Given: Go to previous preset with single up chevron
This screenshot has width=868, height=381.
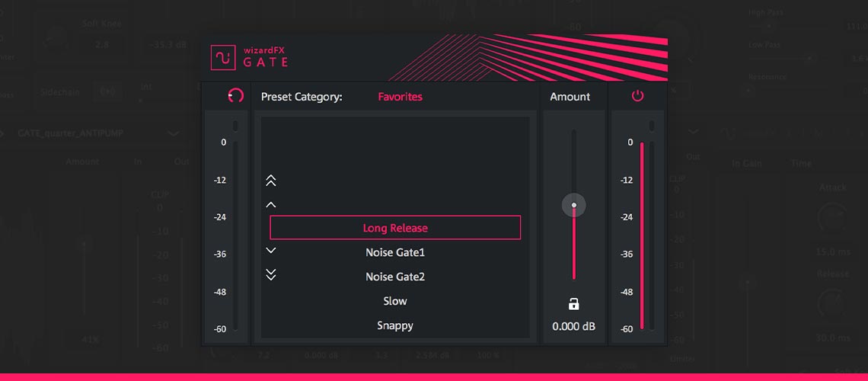Looking at the screenshot, I should (270, 205).
